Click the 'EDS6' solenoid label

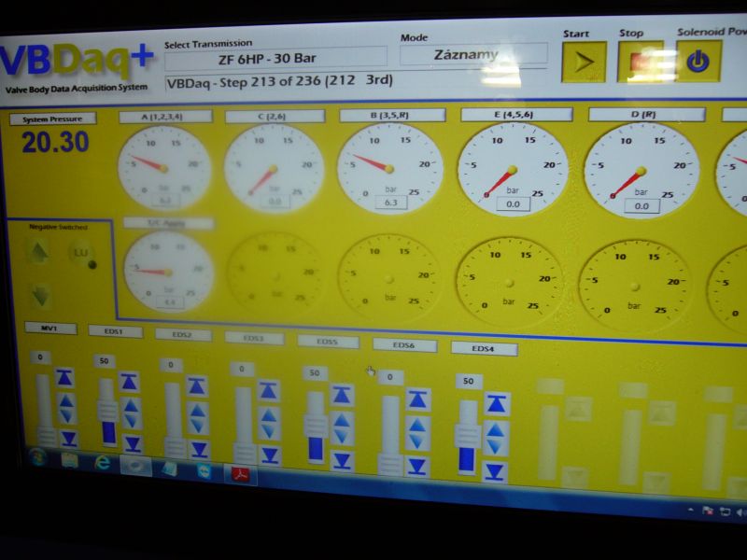[404, 345]
